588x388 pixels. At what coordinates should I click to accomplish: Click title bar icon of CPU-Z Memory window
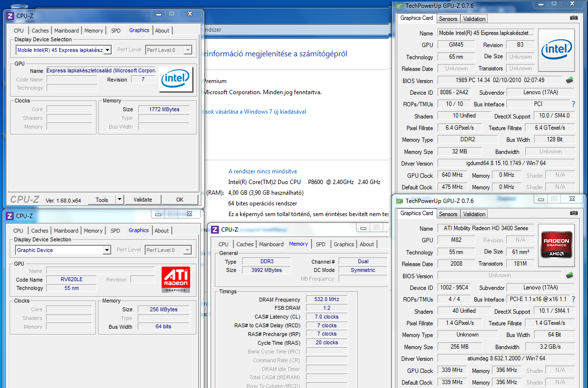pyautogui.click(x=215, y=229)
